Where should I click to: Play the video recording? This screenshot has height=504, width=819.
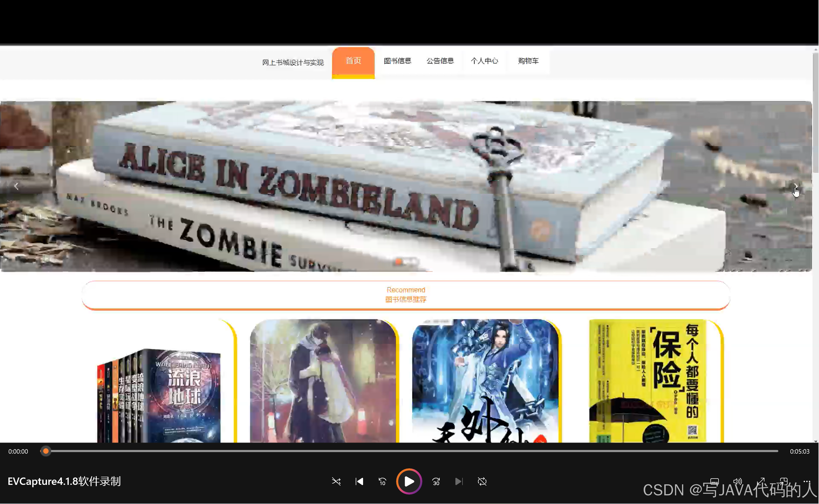(x=409, y=481)
